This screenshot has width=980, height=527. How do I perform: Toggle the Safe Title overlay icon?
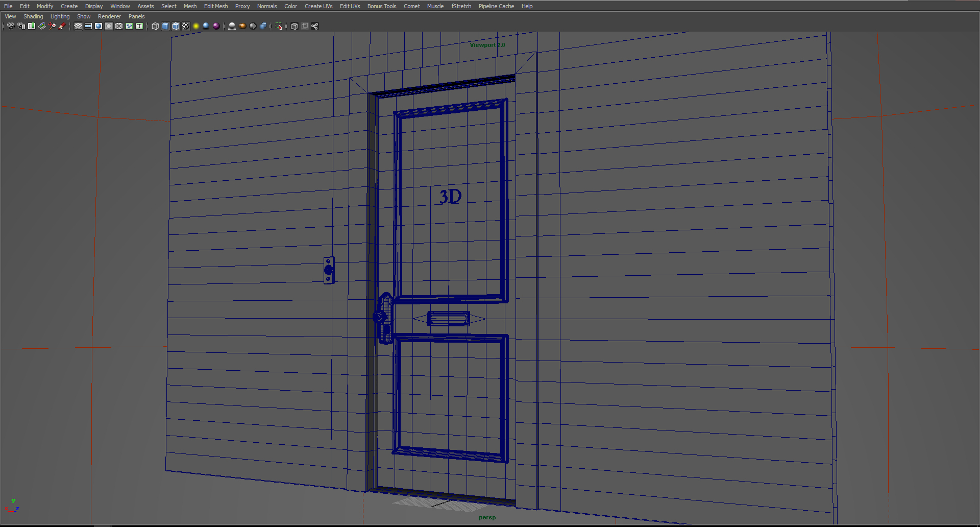(139, 26)
